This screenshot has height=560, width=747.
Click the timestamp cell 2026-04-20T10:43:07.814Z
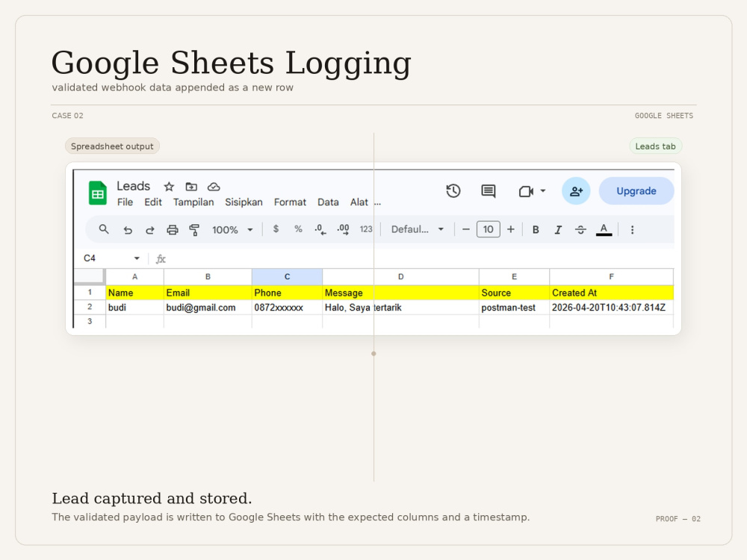[611, 308]
